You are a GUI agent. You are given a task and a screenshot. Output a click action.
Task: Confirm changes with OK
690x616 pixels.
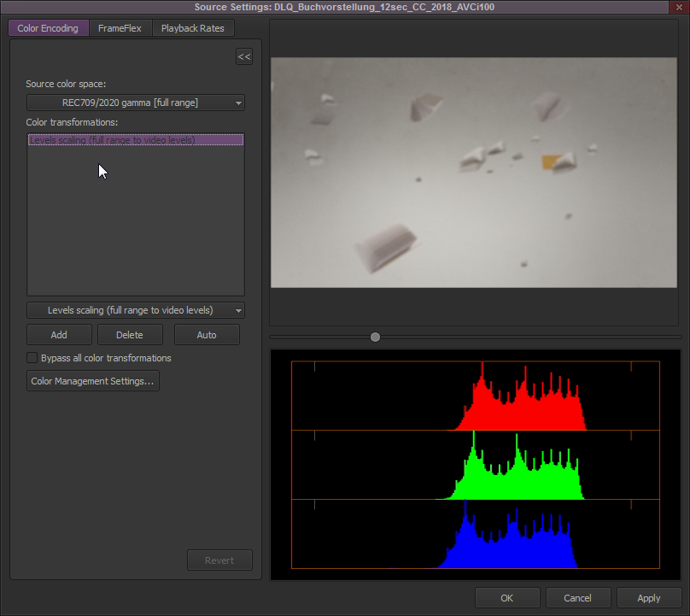(507, 597)
